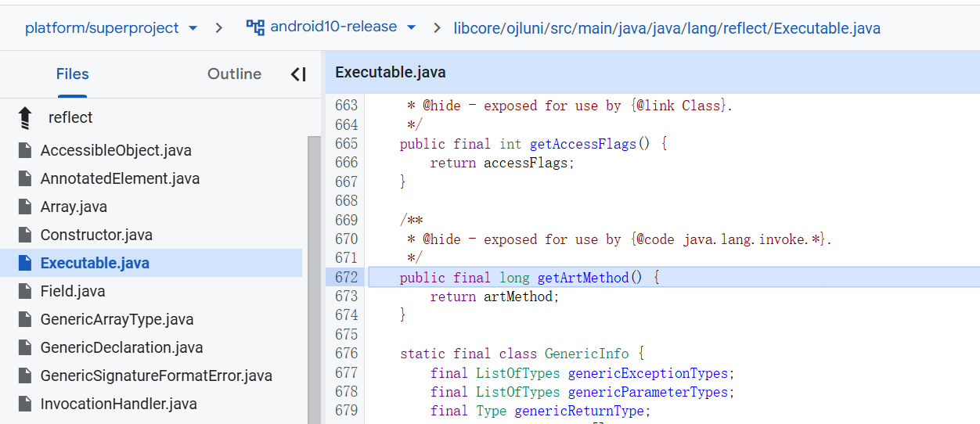Viewport: 980px width, 424px height.
Task: Open Array.java in file list
Action: tap(74, 207)
